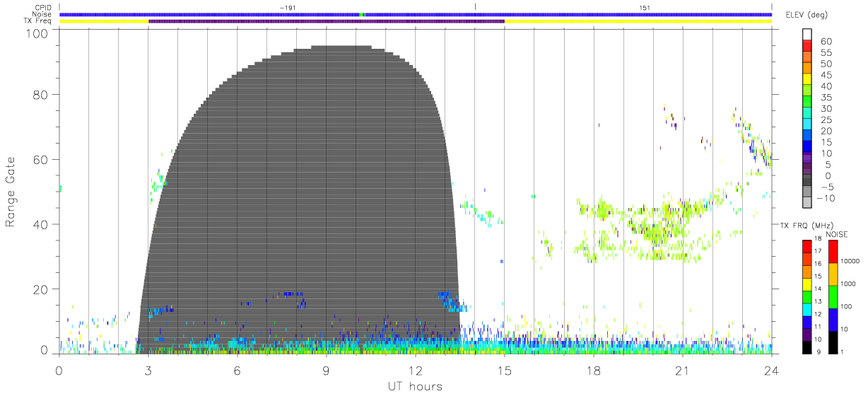Select the 'TX Freq' row label
This screenshot has height=401, width=868.
click(39, 21)
